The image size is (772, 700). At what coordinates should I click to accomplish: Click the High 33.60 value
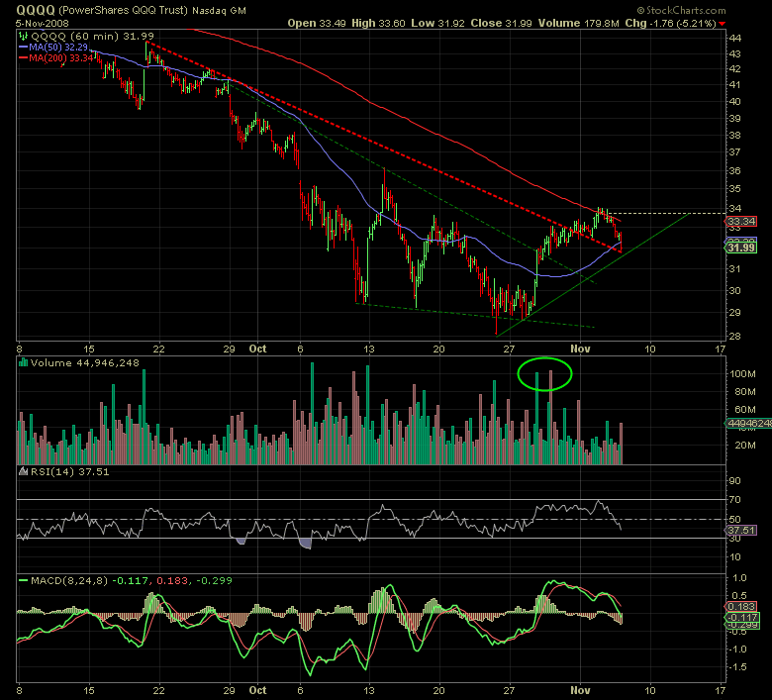379,23
